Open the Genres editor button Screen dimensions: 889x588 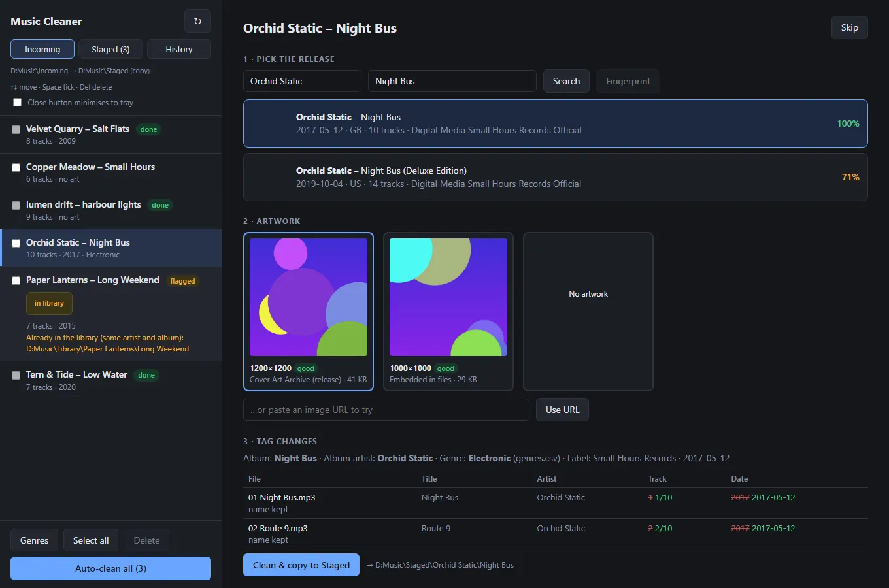(x=34, y=540)
